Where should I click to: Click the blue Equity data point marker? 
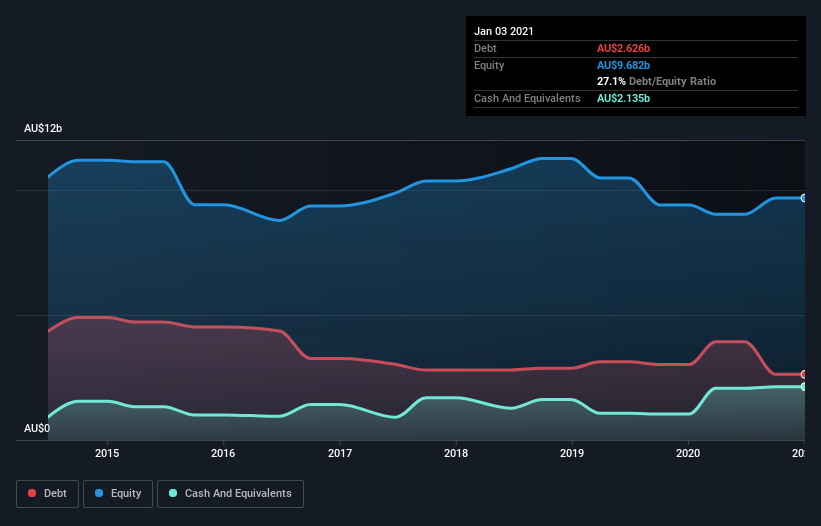804,198
